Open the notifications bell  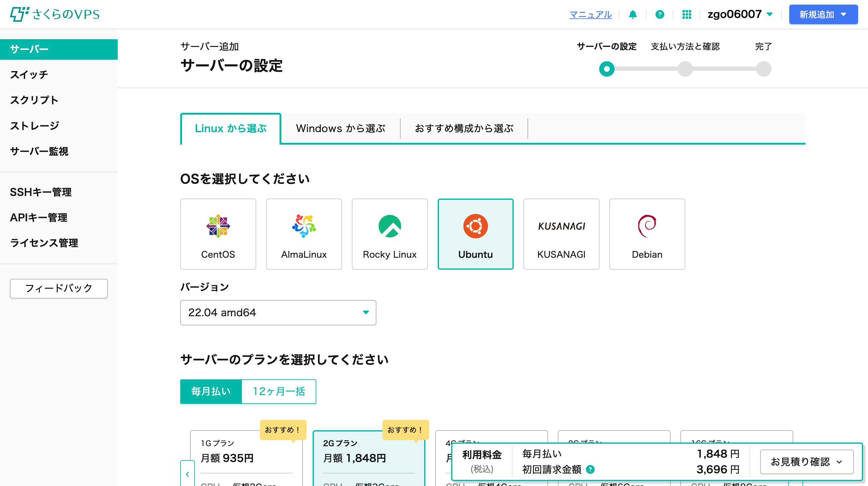[633, 14]
